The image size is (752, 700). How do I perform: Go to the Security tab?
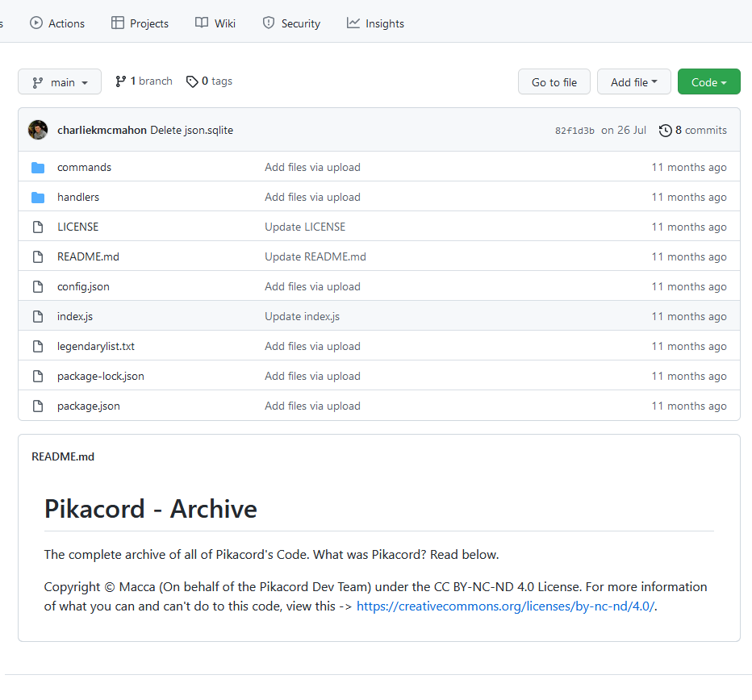[291, 23]
